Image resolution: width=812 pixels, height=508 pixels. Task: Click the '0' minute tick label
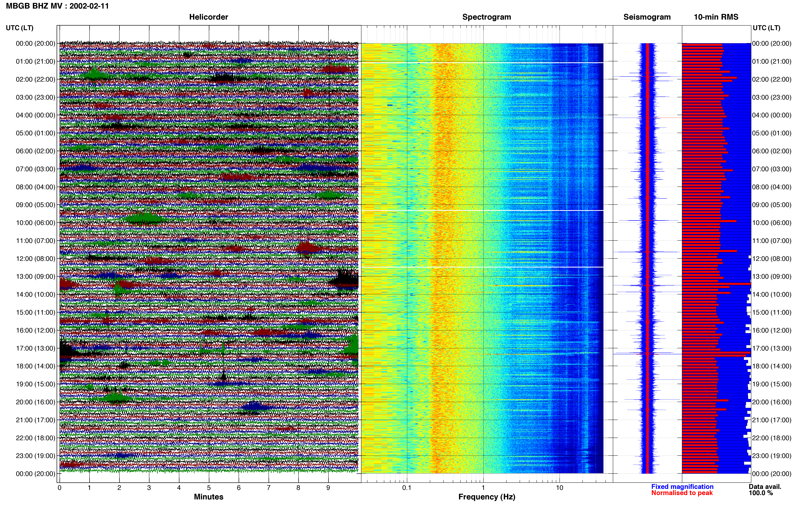59,488
